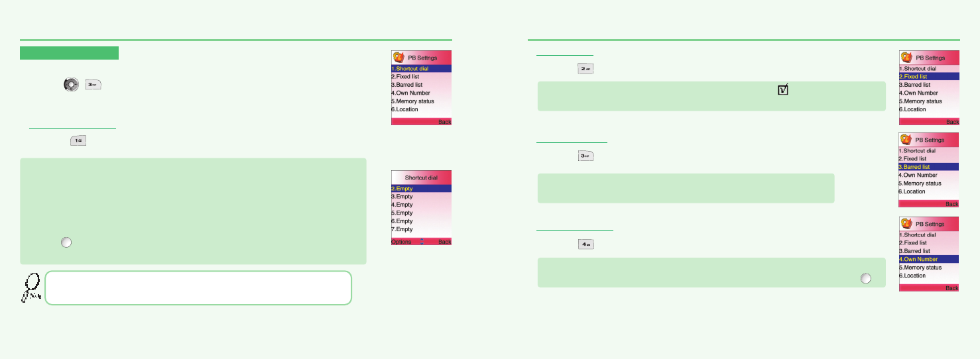Click the empty white Note box
Screen dimensions: 980x359
[198, 288]
